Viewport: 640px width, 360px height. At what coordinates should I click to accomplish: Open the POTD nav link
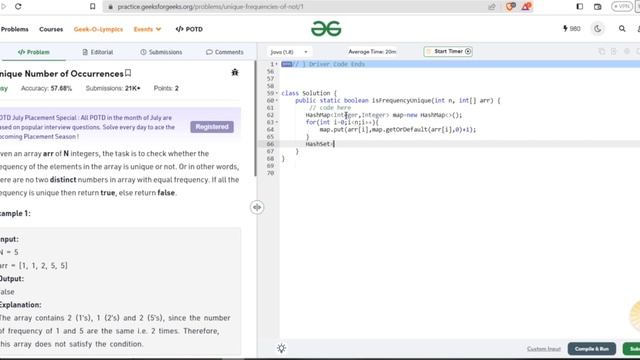(189, 29)
